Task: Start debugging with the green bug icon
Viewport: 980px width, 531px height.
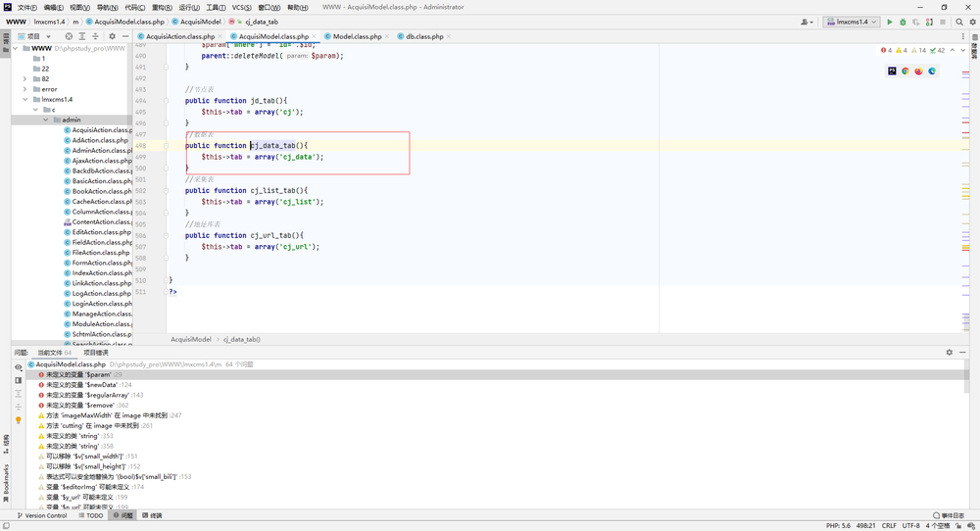Action: pyautogui.click(x=903, y=22)
